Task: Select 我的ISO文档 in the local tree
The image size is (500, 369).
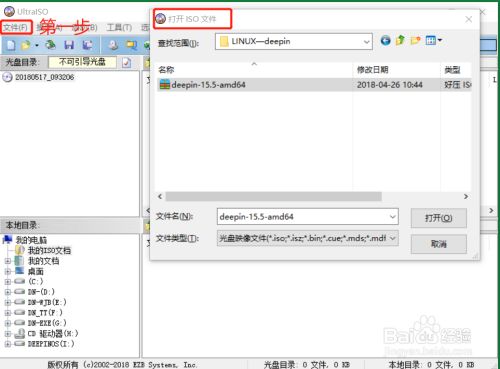Action: [x=49, y=250]
